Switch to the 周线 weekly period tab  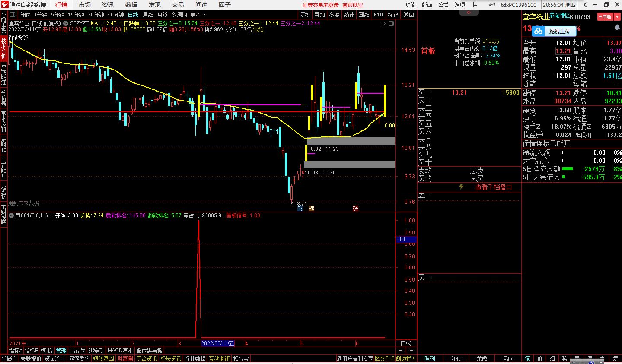pyautogui.click(x=148, y=15)
